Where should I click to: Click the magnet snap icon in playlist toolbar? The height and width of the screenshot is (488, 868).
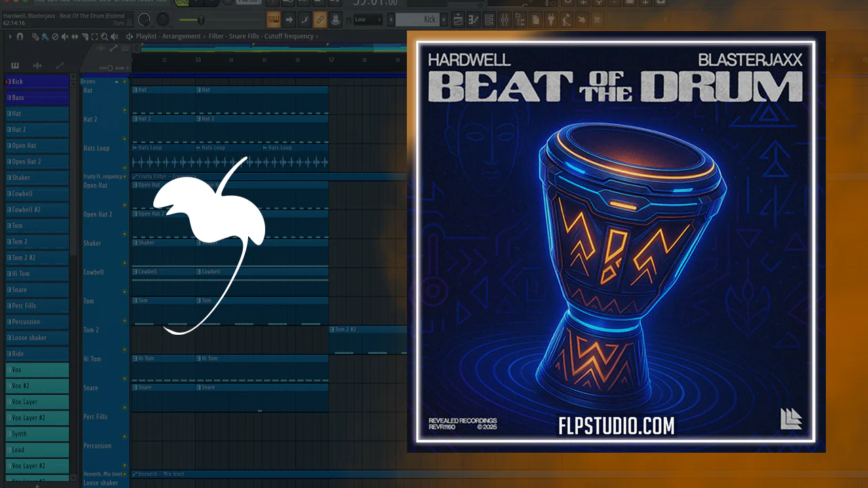click(x=20, y=37)
